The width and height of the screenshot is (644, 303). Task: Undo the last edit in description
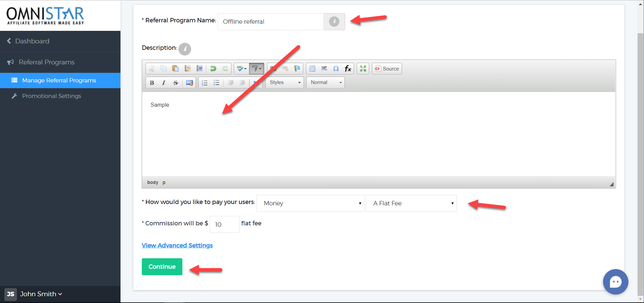pos(213,69)
